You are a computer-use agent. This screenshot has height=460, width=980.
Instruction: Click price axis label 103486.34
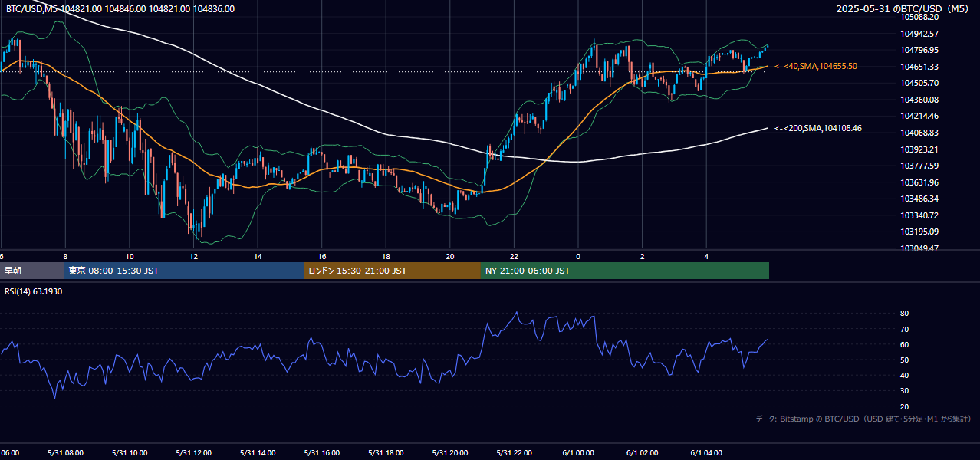(x=920, y=199)
